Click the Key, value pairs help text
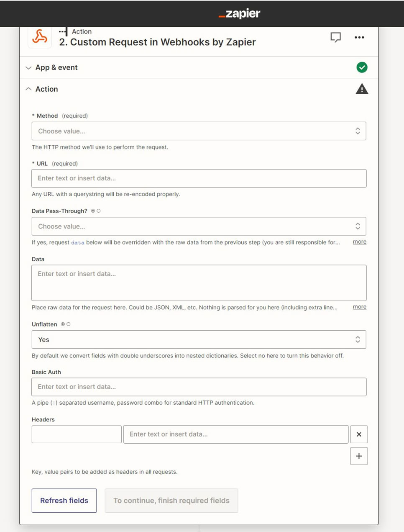The image size is (404, 532). (x=105, y=472)
